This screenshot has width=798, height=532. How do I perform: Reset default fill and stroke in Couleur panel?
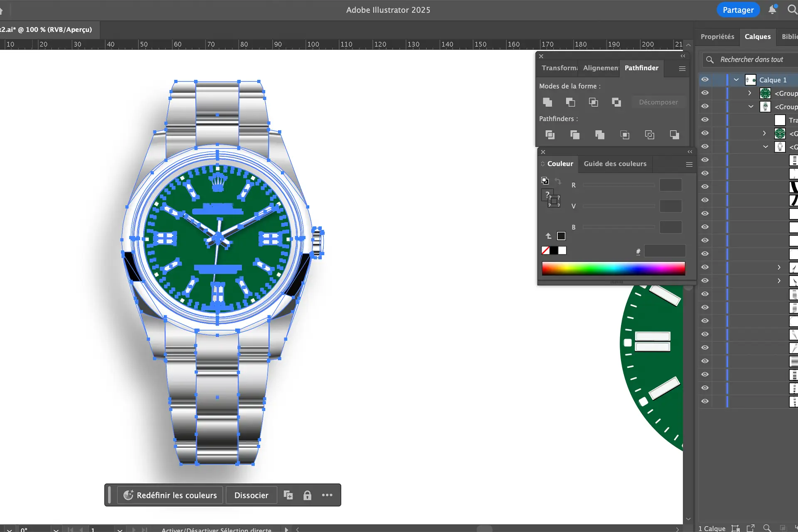pos(545,181)
